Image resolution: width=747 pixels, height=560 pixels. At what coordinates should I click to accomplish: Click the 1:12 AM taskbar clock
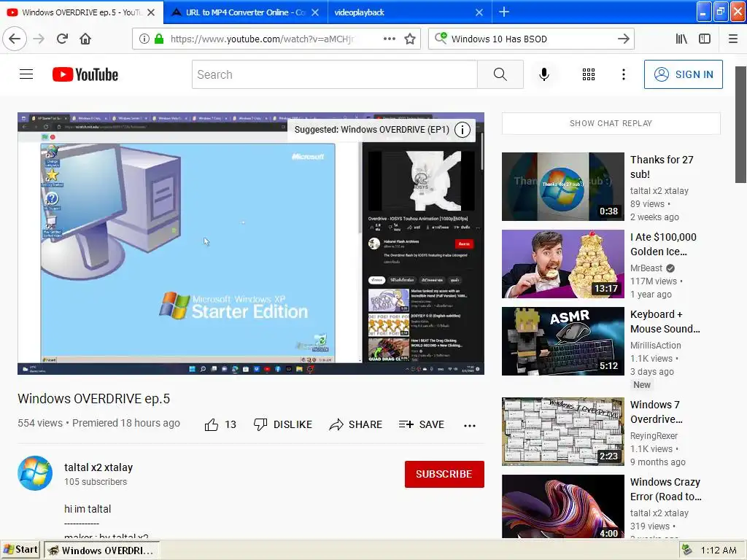coord(719,551)
